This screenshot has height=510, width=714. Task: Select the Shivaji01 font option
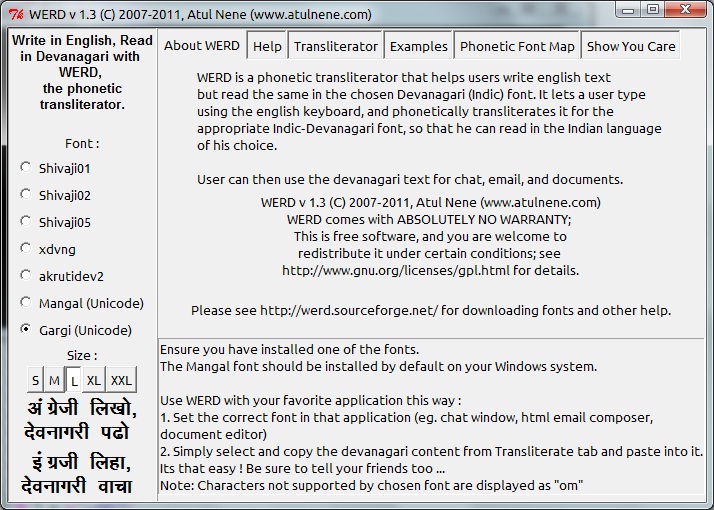pyautogui.click(x=26, y=168)
